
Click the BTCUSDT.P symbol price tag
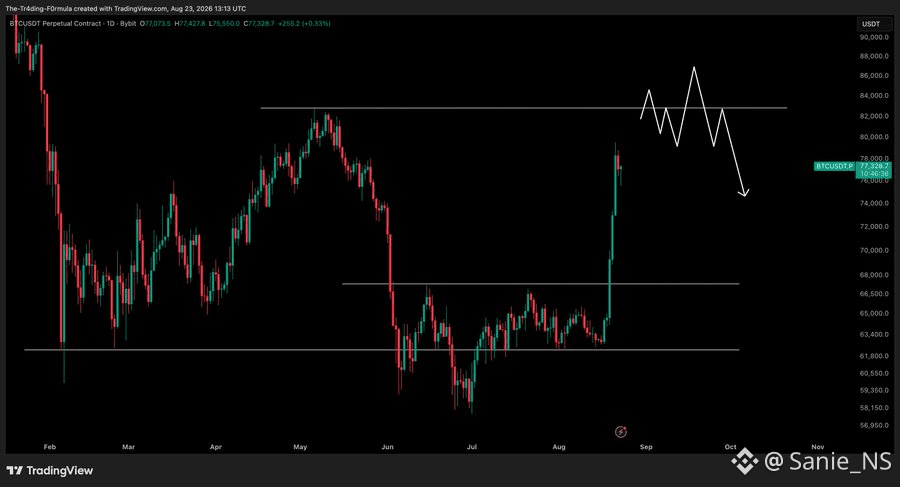click(x=835, y=166)
